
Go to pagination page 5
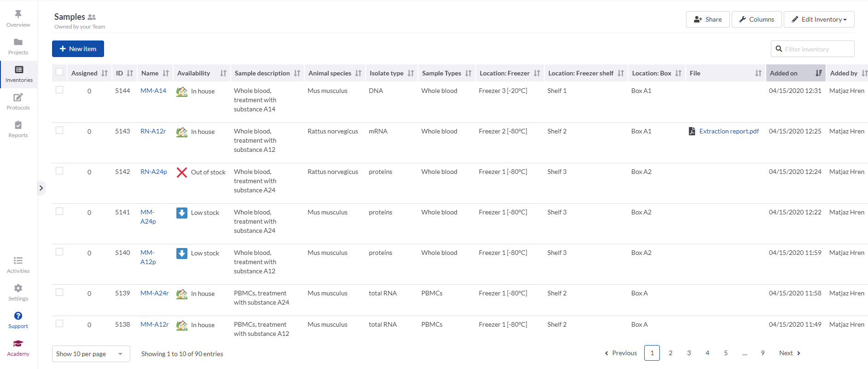click(726, 353)
